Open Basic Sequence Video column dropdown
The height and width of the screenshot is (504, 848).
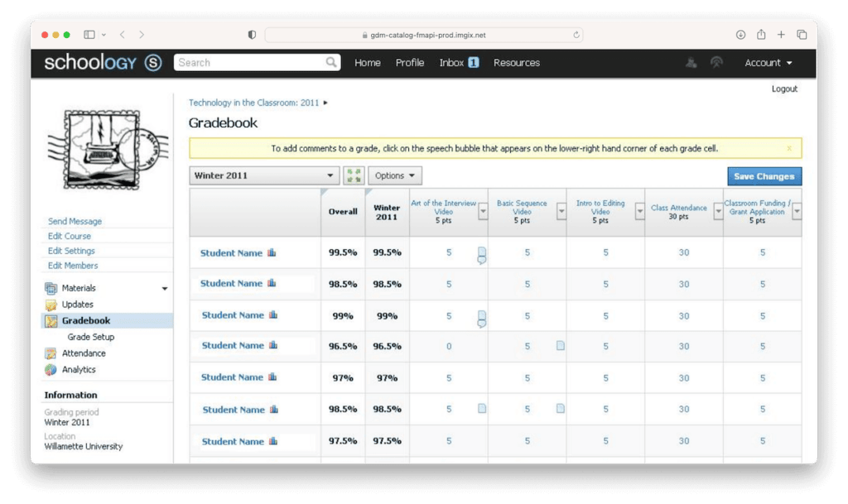[561, 212]
